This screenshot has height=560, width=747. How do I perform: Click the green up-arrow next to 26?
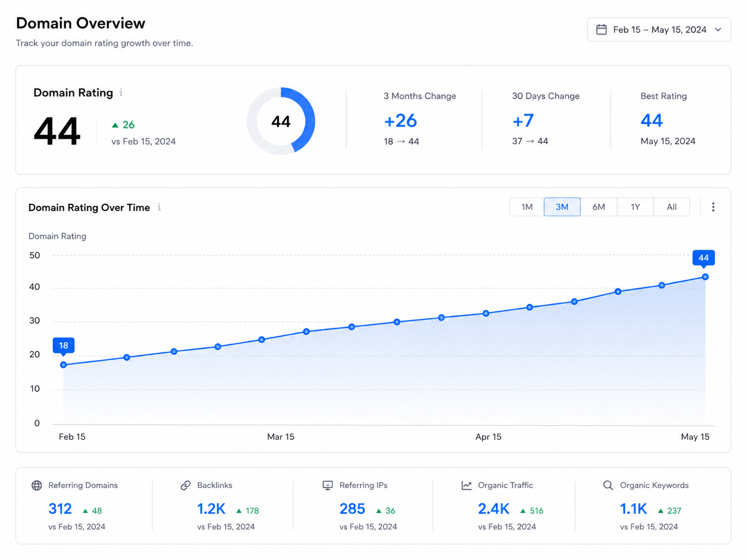[x=115, y=125]
